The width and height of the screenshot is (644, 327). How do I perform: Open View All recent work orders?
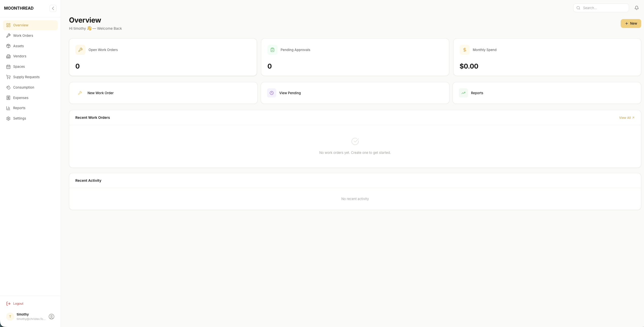pos(626,117)
